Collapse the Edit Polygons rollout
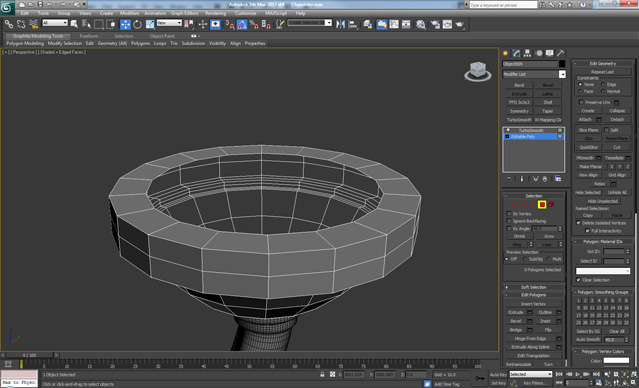 coord(534,295)
